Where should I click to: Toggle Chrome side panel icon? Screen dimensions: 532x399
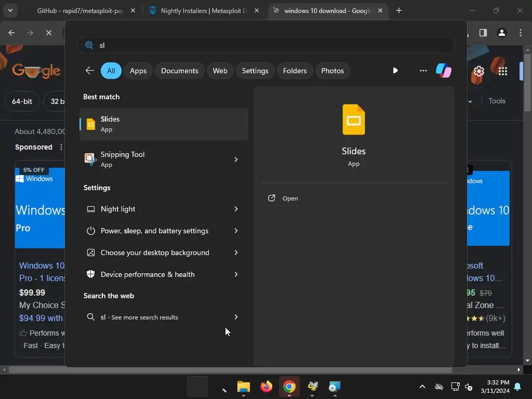pos(483,33)
